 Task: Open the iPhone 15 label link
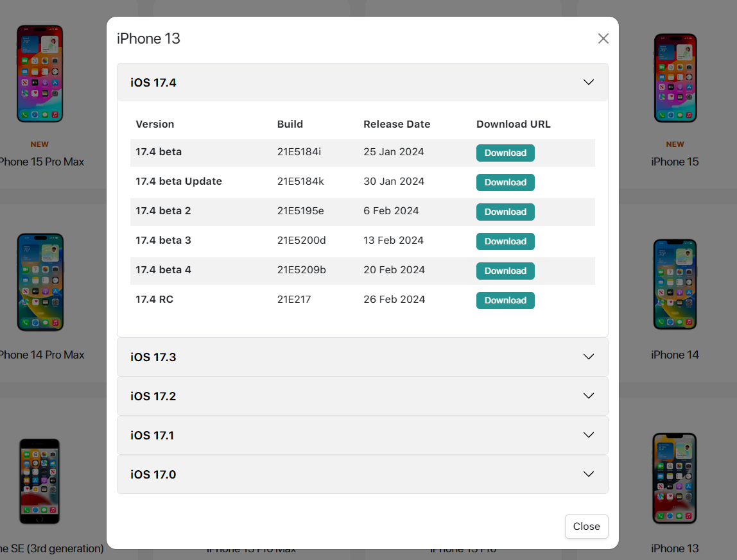point(675,162)
